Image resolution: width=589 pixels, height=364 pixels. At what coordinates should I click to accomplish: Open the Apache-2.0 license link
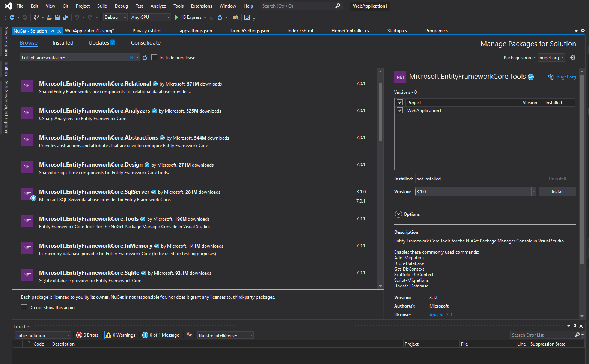(x=441, y=315)
